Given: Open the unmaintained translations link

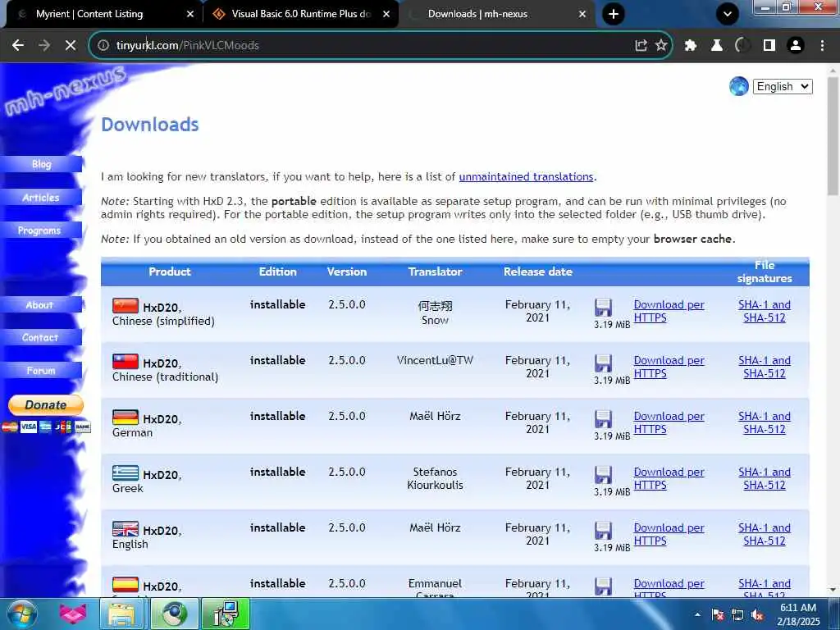Looking at the screenshot, I should pos(526,177).
